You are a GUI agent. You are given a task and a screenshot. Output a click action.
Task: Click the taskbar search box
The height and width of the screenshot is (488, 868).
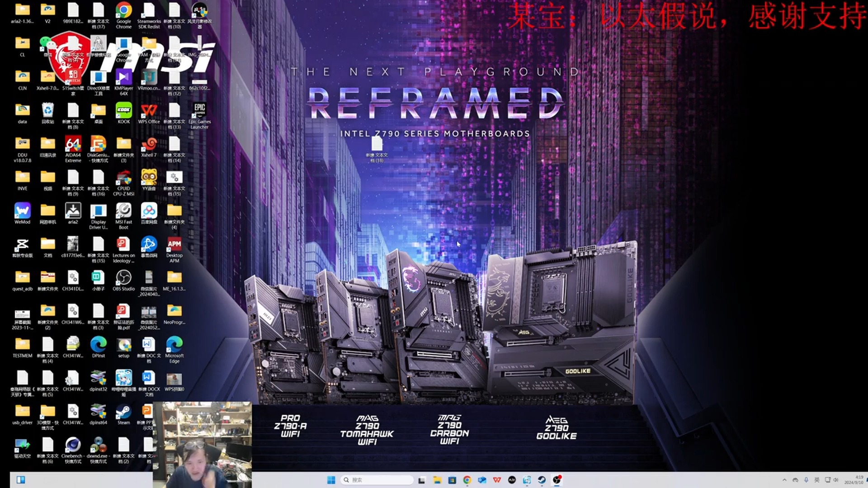(x=377, y=480)
